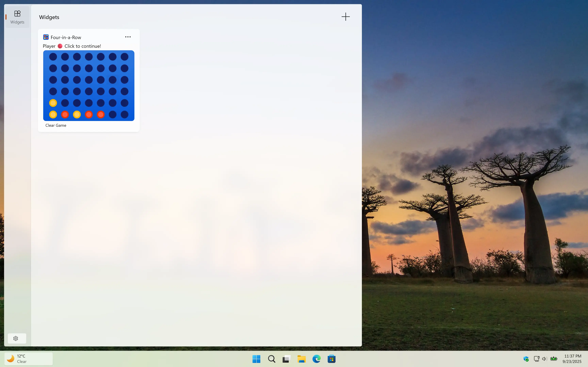
Task: Click the Clear Game button
Action: [56, 125]
